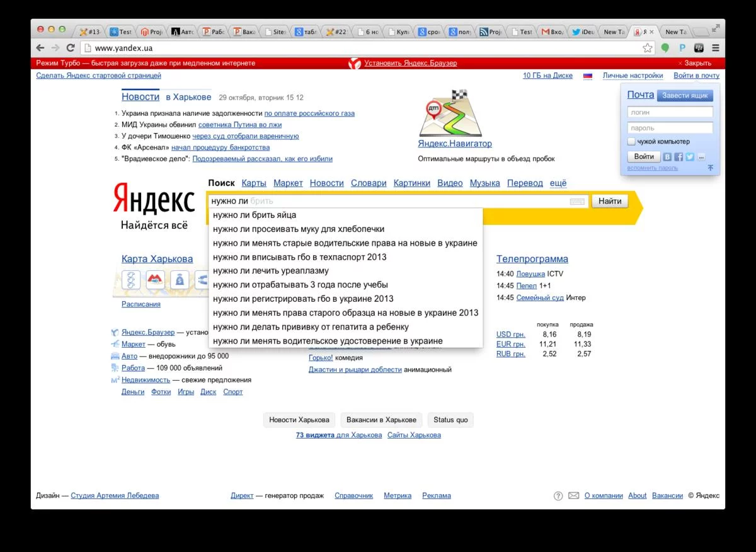This screenshot has width=756, height=552.
Task: Choose suggestion 'нужно ли просеивать муку для хлебопечки'
Action: 345,229
